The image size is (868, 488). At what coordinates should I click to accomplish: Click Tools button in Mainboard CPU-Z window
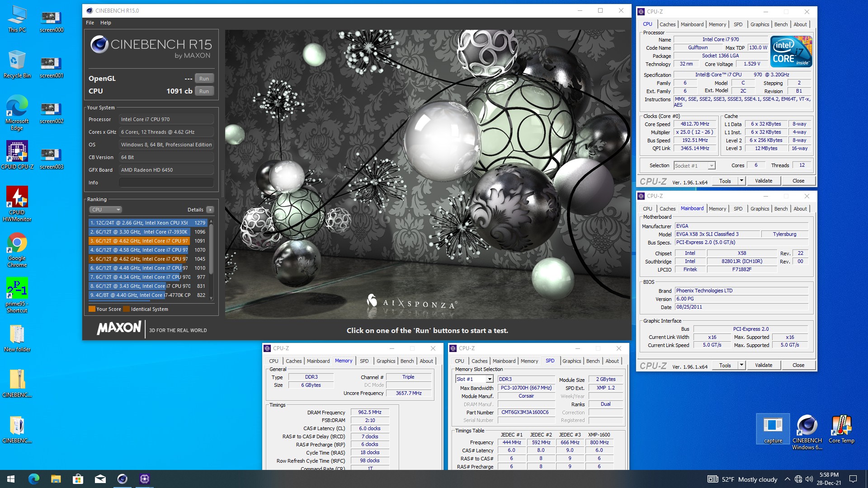coord(725,365)
